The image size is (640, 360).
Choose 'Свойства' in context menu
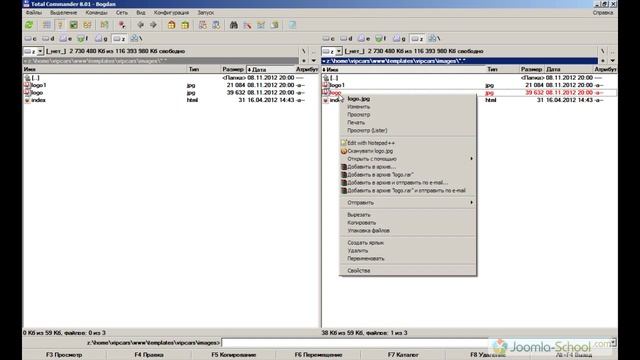(x=408, y=271)
